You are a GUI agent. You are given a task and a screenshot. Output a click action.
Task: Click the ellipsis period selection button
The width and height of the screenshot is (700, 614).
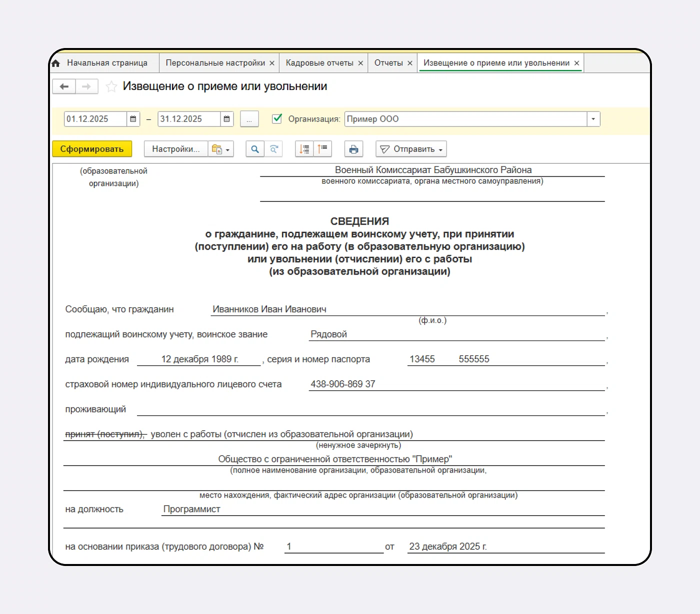(x=249, y=119)
